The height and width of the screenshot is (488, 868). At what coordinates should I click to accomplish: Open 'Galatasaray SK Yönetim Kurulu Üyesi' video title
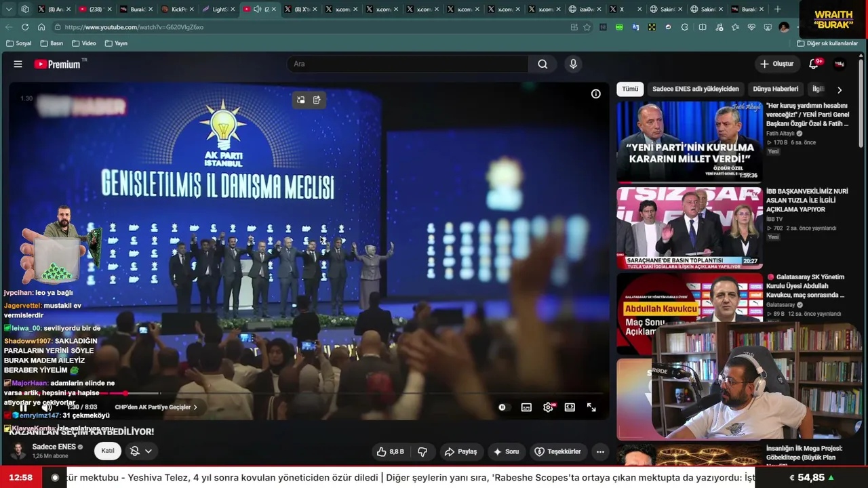point(806,286)
